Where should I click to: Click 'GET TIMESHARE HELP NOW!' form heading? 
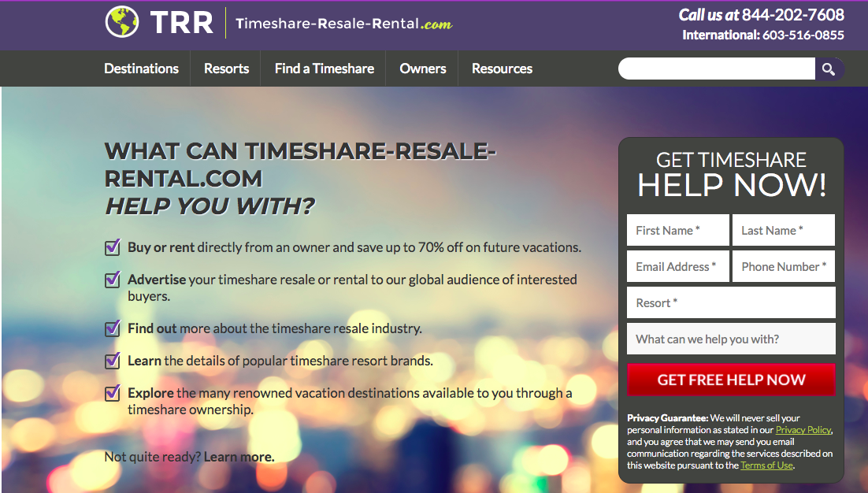(x=731, y=174)
